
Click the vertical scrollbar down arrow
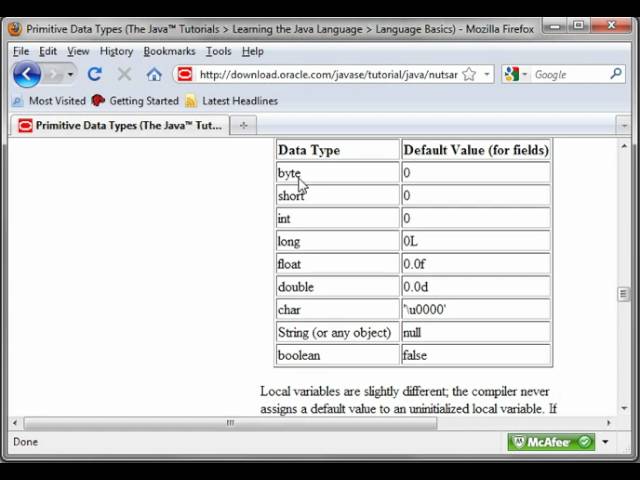tap(624, 408)
